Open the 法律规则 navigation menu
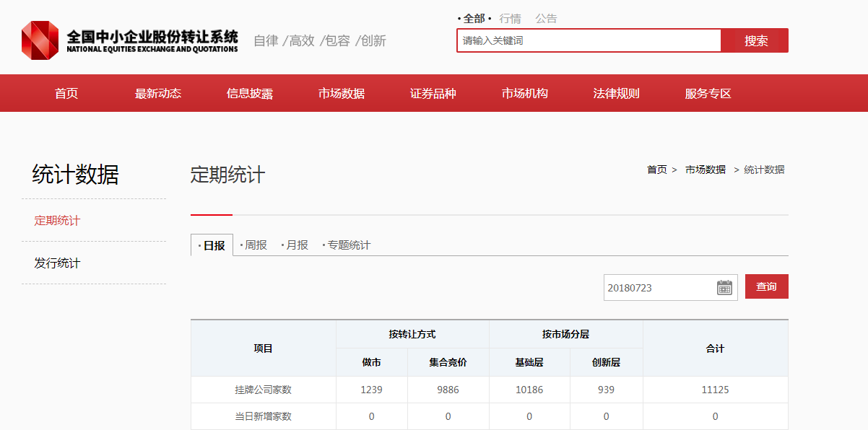 click(617, 94)
